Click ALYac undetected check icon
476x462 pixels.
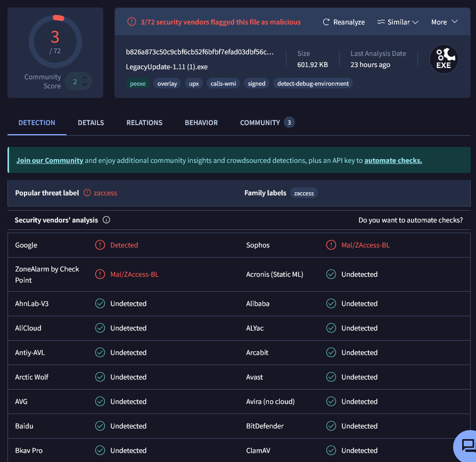pos(331,328)
